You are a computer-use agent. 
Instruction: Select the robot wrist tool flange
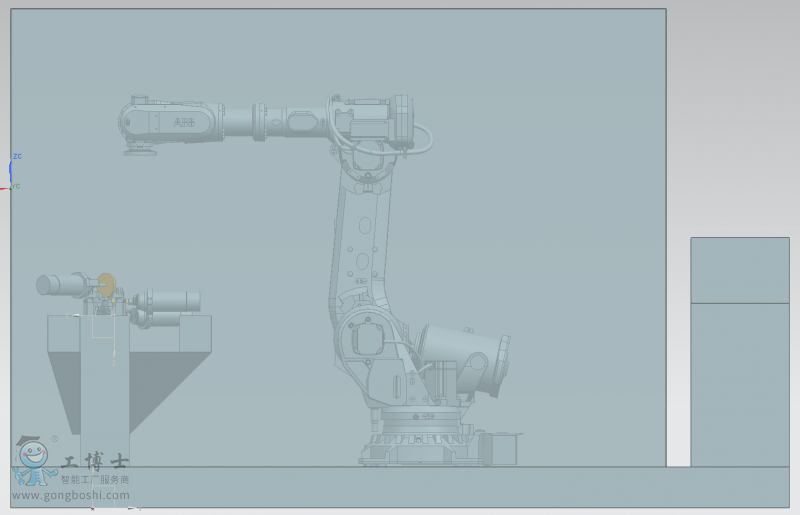[139, 149]
